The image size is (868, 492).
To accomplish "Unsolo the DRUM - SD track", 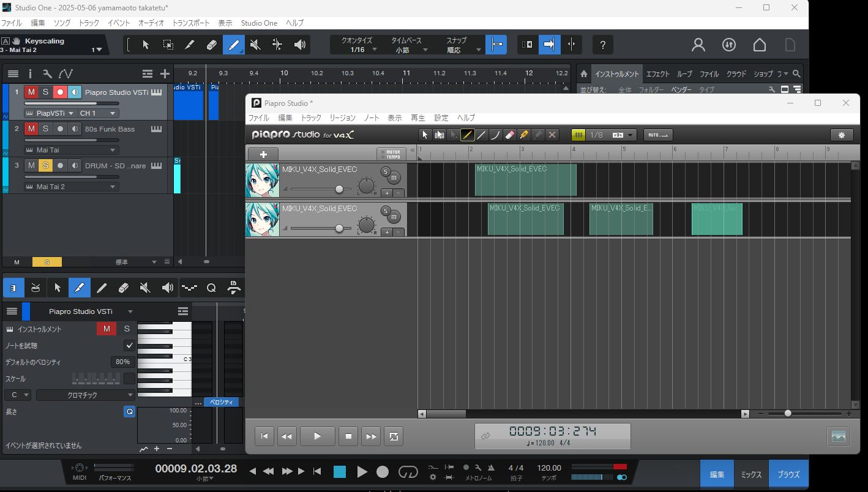I will [x=45, y=166].
